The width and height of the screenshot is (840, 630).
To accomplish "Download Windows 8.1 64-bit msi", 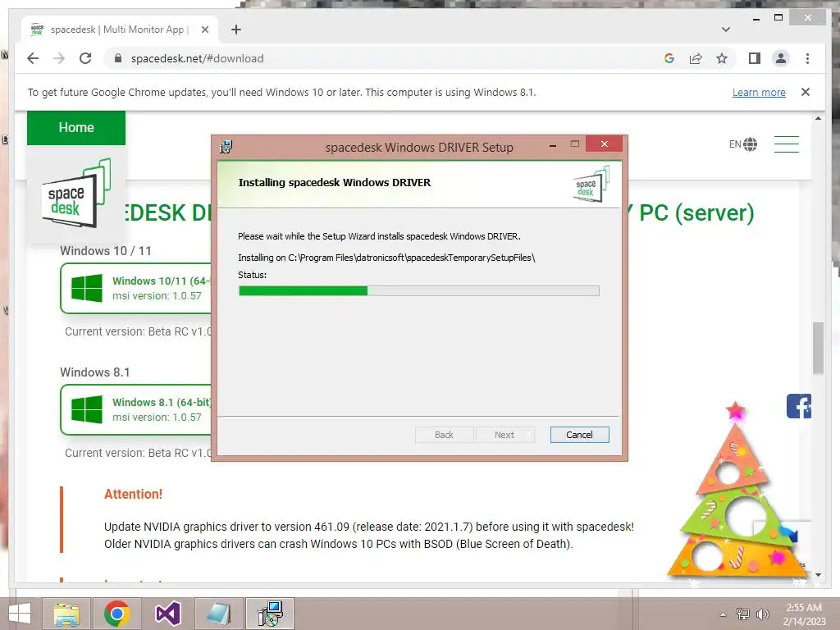I will [x=137, y=409].
